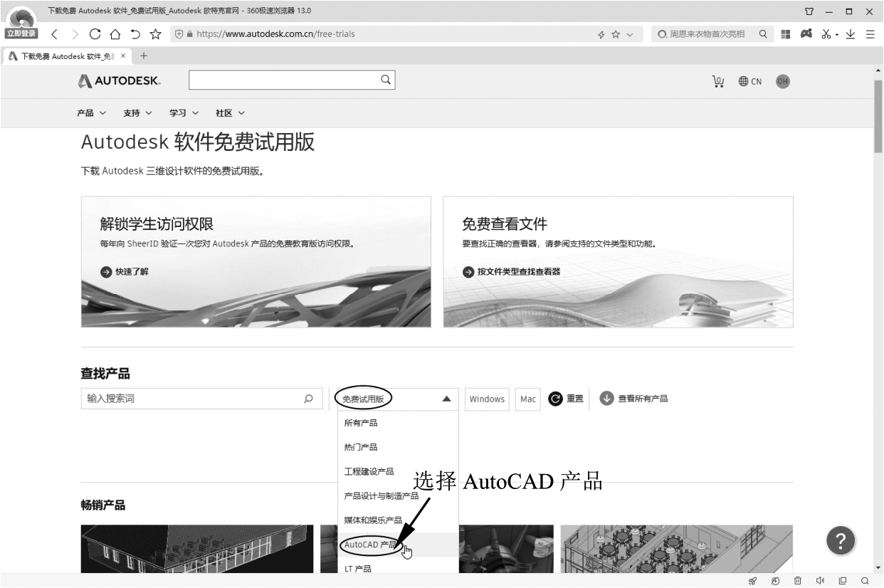Toggle the Windows platform filter
The image size is (884, 588).
[487, 399]
